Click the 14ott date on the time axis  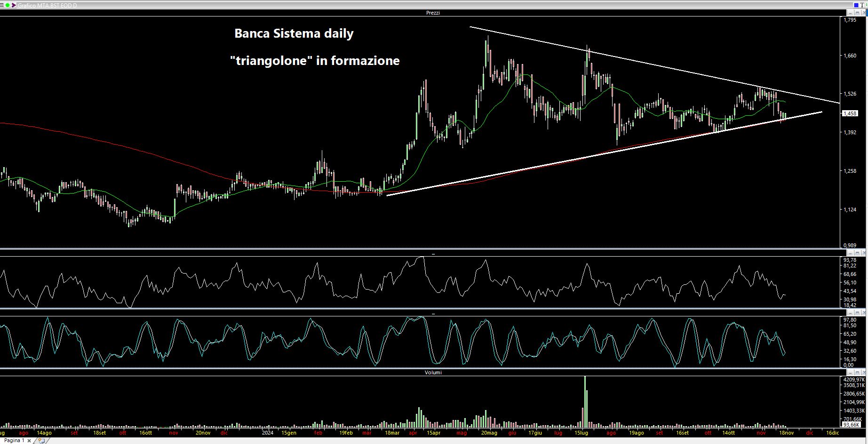729,433
